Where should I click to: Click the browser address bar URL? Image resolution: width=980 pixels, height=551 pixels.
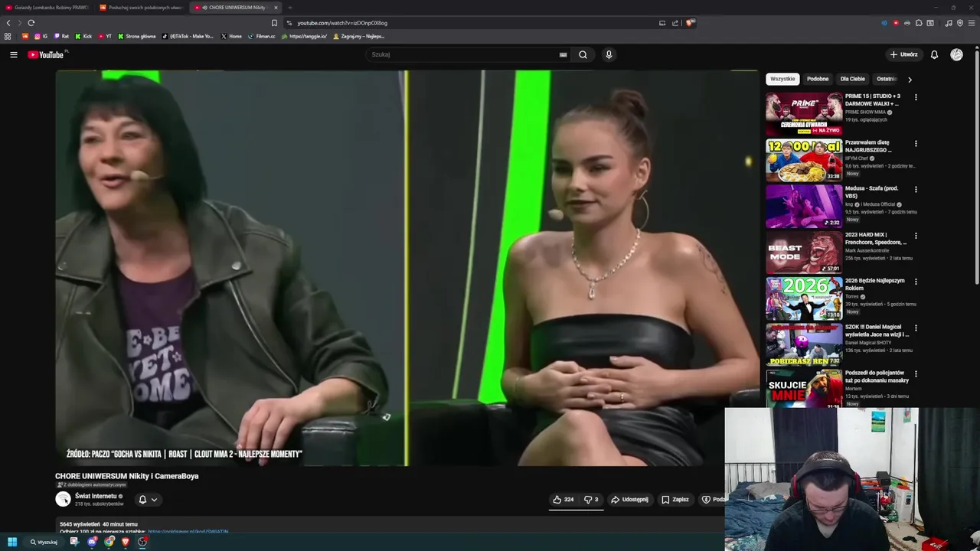pos(342,23)
